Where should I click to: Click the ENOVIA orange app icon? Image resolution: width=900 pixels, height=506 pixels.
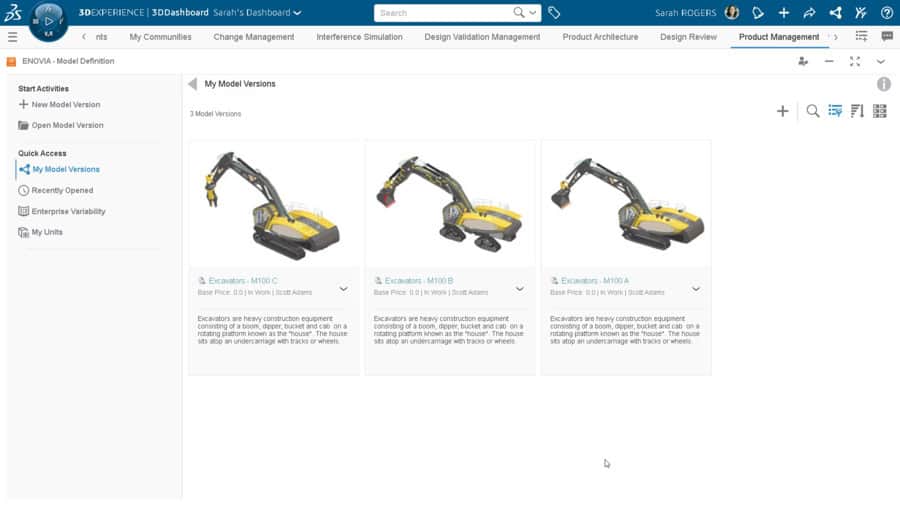pyautogui.click(x=11, y=61)
